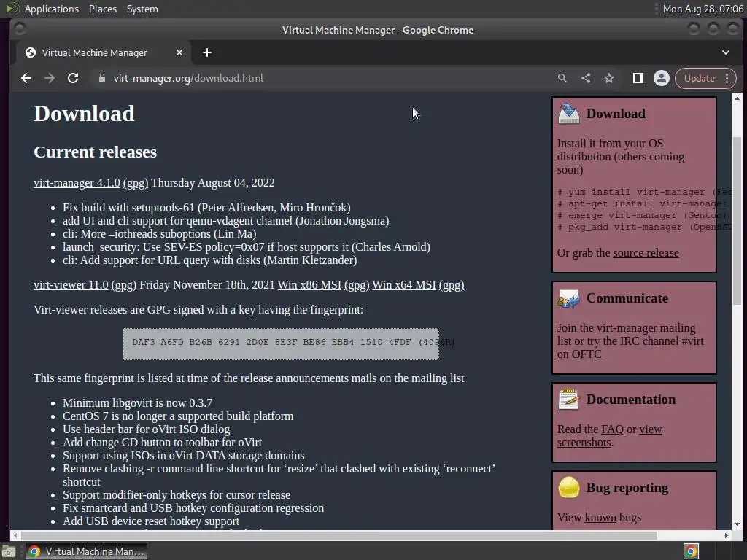Screen dimensions: 747x560
Task: Open Chrome three-dot menu
Action: coord(727,78)
